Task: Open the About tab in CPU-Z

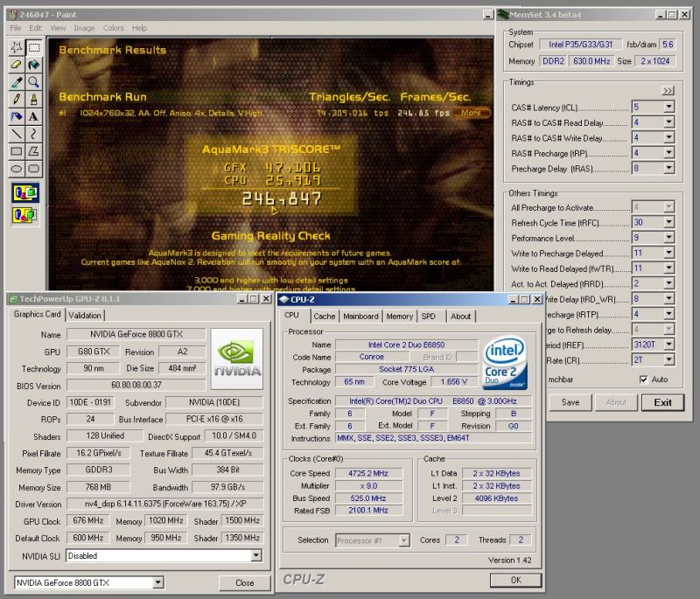Action: (461, 317)
